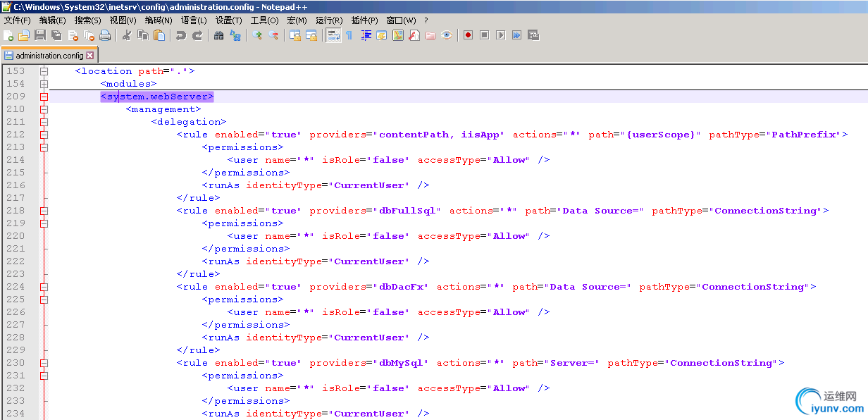Screen dimensions: 868x420
Task: Open the 编码(N) menu
Action: pyautogui.click(x=159, y=20)
